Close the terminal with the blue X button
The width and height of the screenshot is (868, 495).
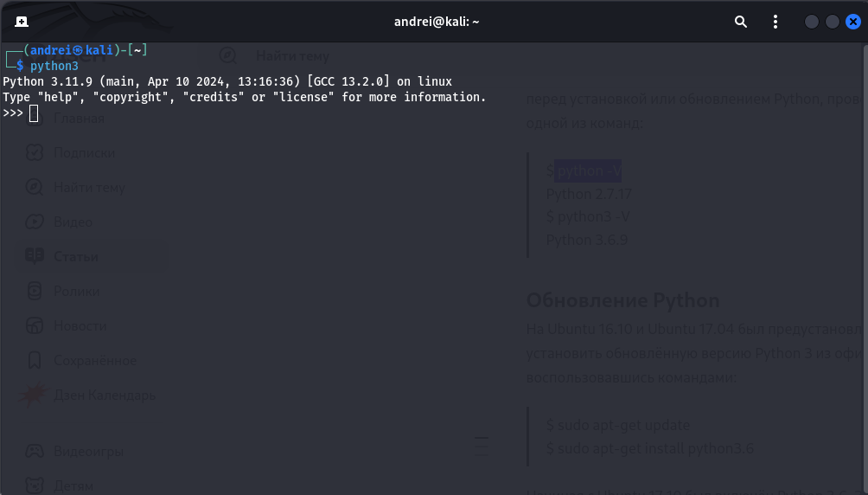click(x=853, y=22)
